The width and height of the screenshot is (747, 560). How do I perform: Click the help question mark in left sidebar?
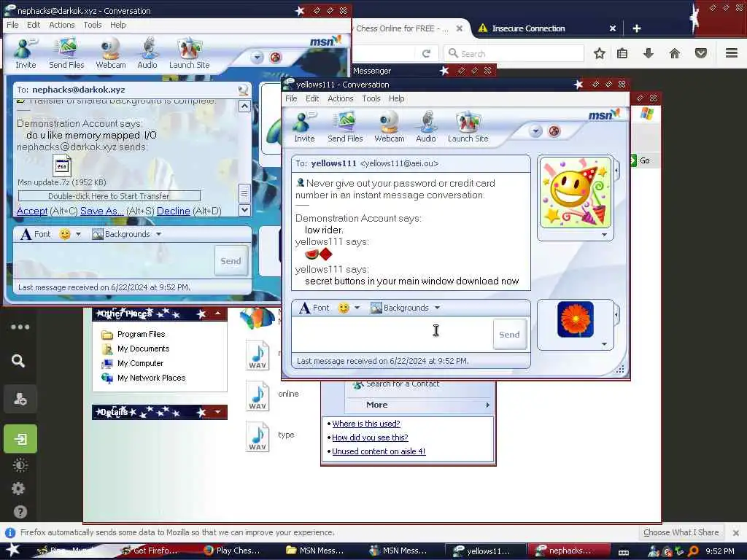(x=20, y=512)
